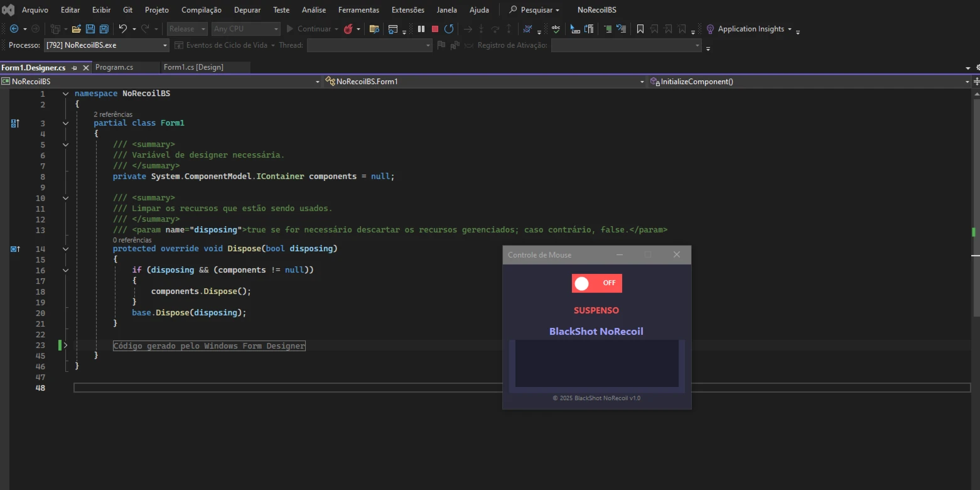980x490 pixels.
Task: Click the Continuar debug button
Action: pos(308,29)
